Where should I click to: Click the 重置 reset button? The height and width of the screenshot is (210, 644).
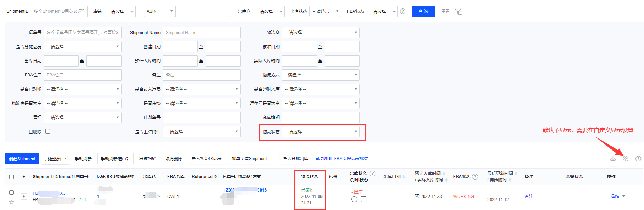446,11
